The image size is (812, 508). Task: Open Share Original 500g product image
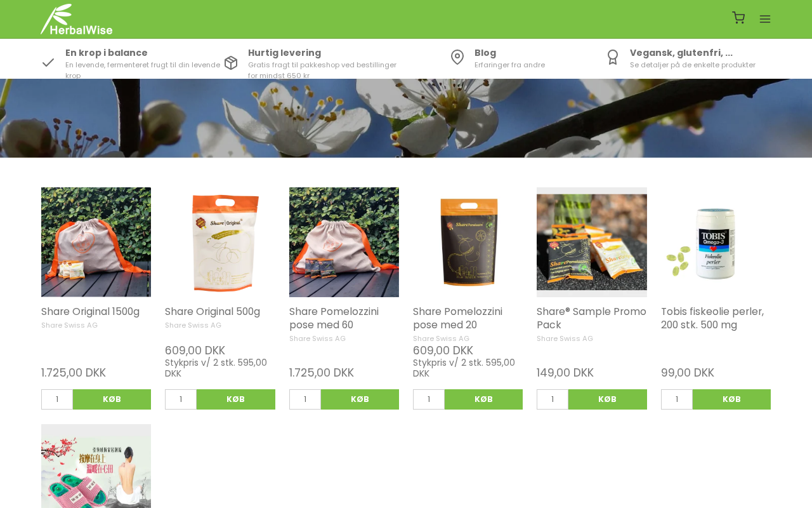pyautogui.click(x=220, y=242)
